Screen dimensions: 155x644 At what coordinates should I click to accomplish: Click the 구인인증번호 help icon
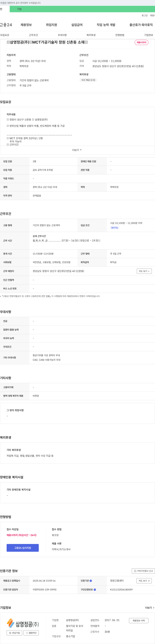coord(95,589)
